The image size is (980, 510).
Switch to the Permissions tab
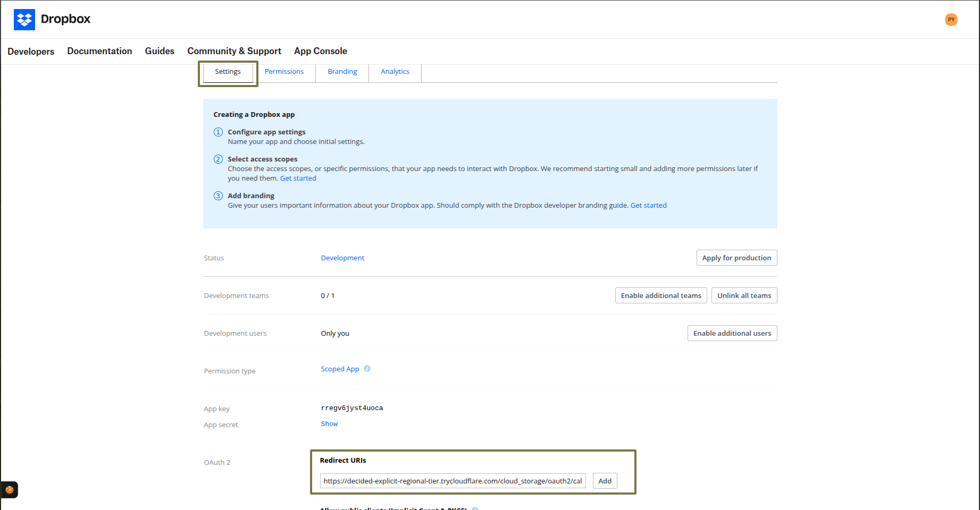(x=284, y=72)
